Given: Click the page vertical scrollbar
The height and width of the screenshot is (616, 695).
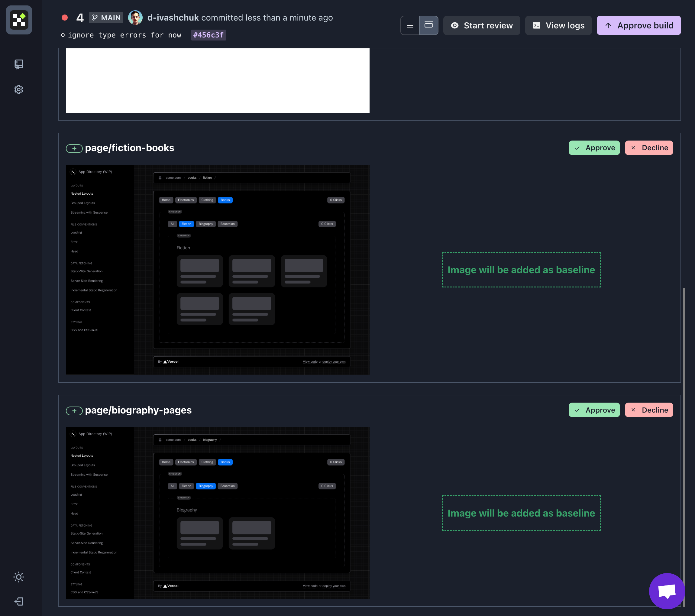Looking at the screenshot, I should point(684,442).
